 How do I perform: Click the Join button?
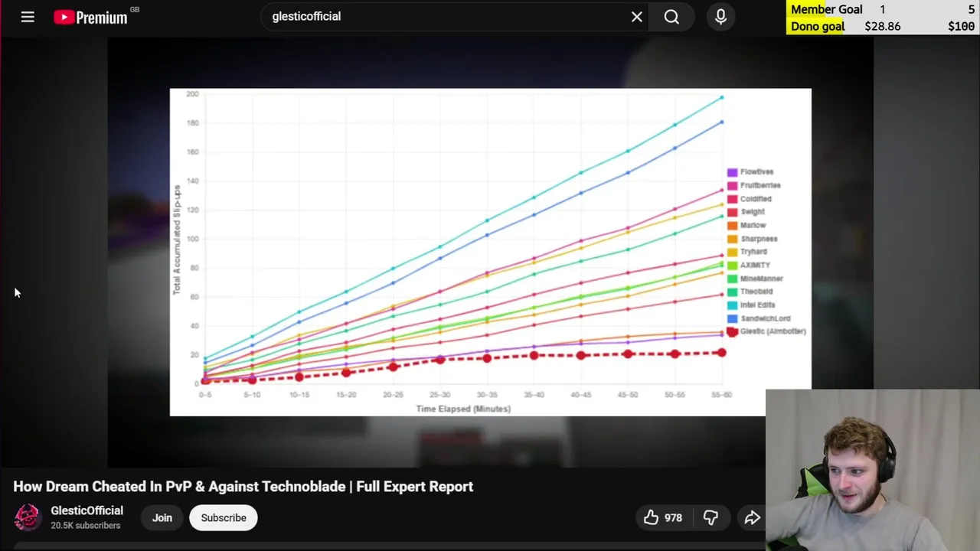click(162, 518)
